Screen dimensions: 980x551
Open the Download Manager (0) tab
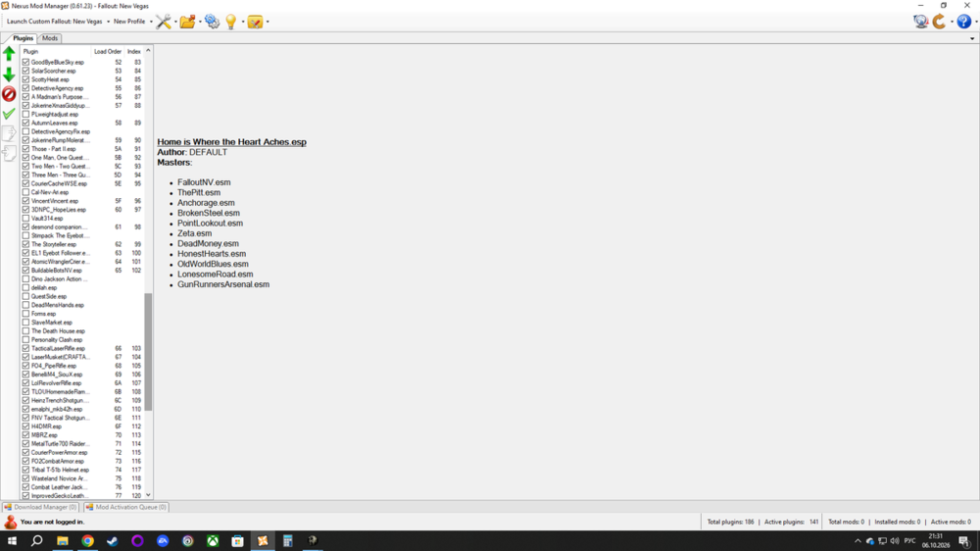(40, 507)
